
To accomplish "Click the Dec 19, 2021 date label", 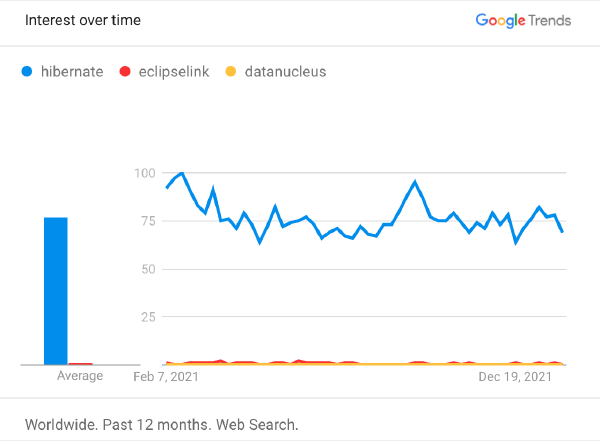I will tap(516, 377).
